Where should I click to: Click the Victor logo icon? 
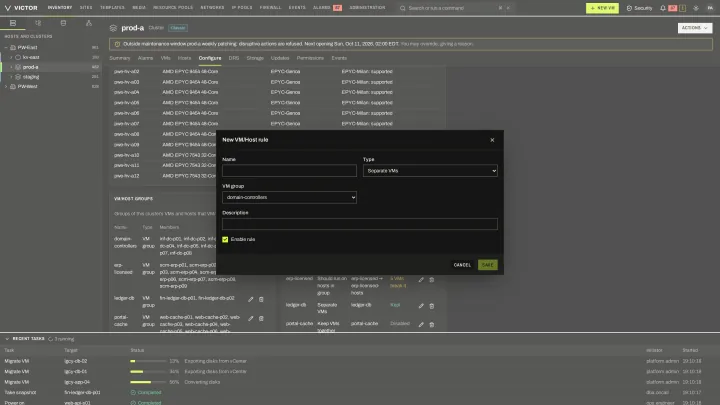[x=8, y=8]
